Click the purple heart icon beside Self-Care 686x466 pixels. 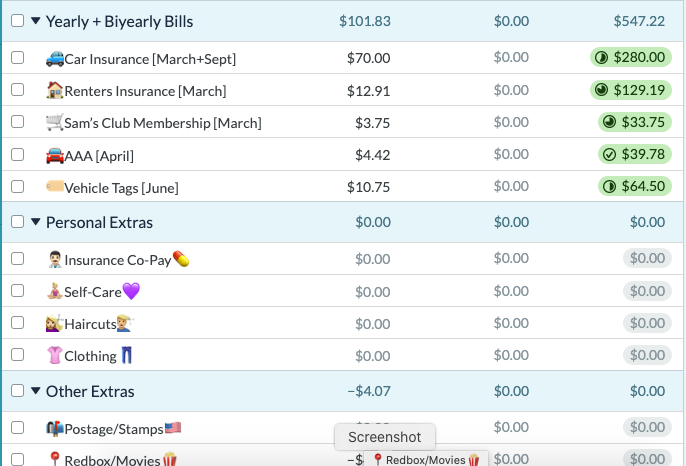pos(131,291)
